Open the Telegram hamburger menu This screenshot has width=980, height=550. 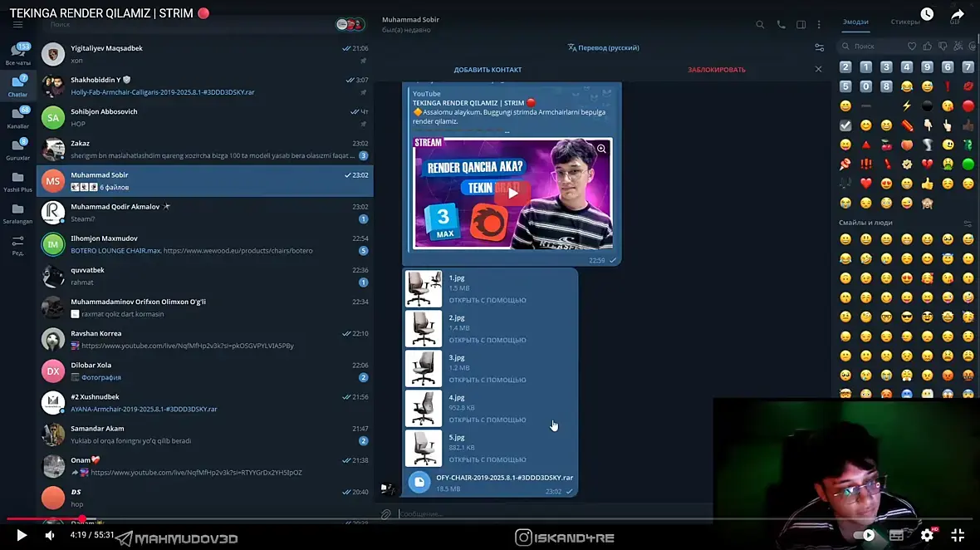(17, 24)
